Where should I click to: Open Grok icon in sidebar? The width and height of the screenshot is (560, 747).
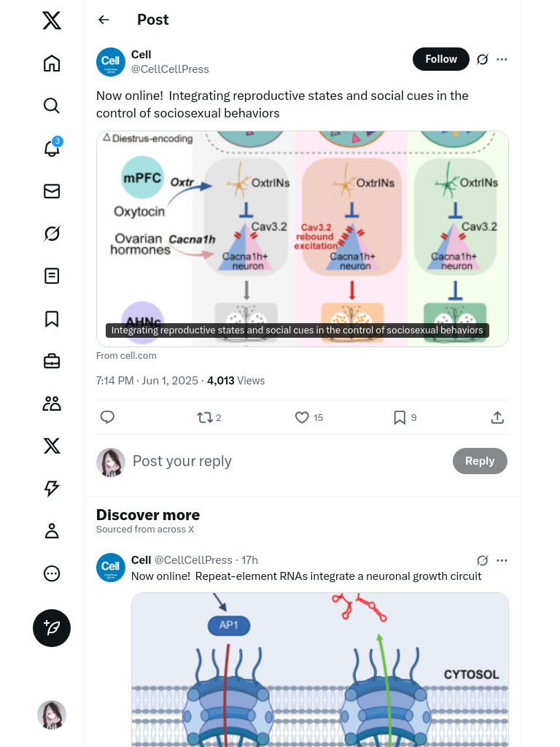coord(52,233)
